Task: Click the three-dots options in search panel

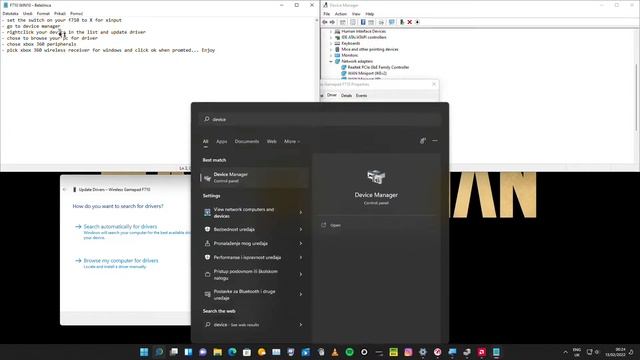Action: (x=435, y=141)
